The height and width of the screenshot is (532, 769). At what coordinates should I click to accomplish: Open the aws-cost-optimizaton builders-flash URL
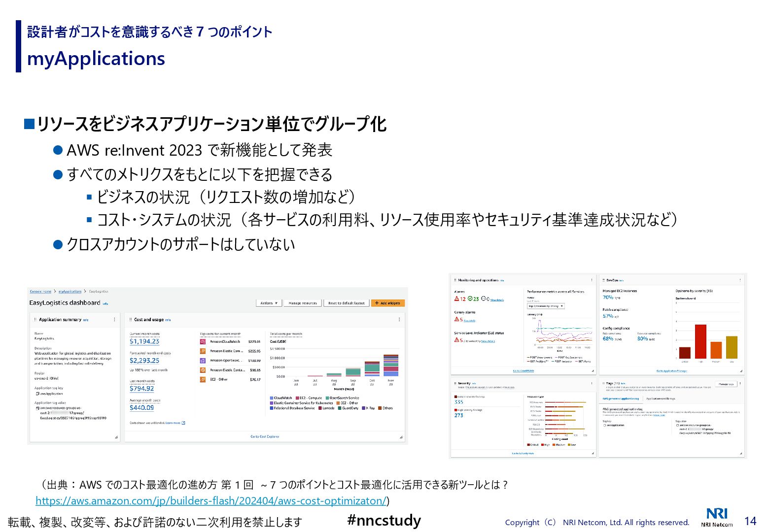click(211, 501)
